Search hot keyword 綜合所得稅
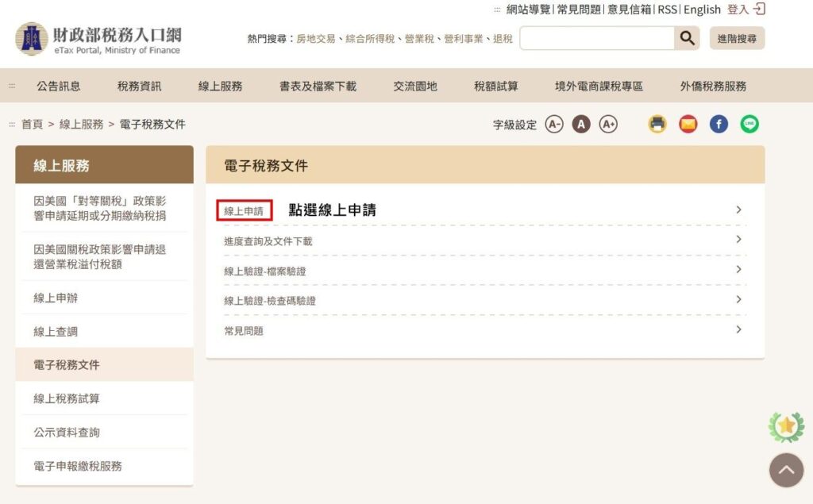 click(370, 39)
